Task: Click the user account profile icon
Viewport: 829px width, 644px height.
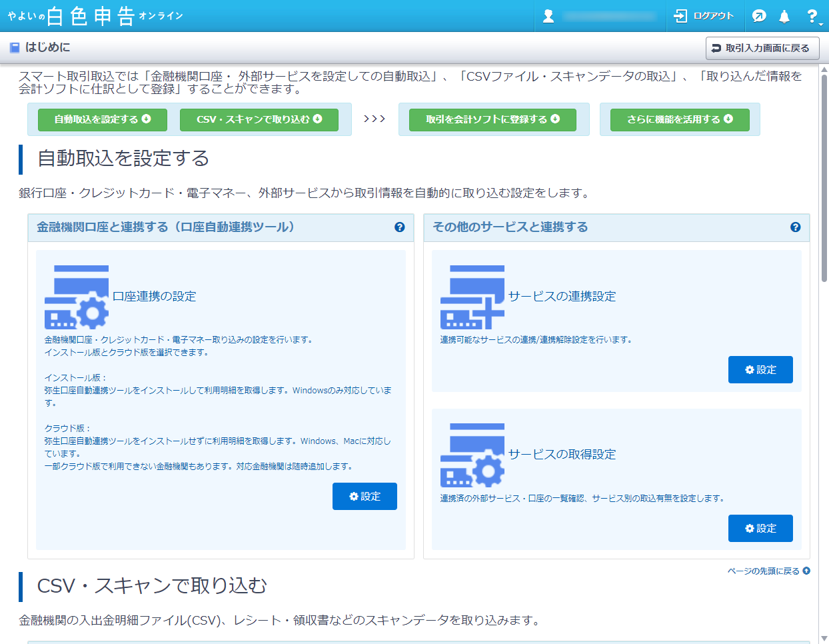Action: pos(548,16)
